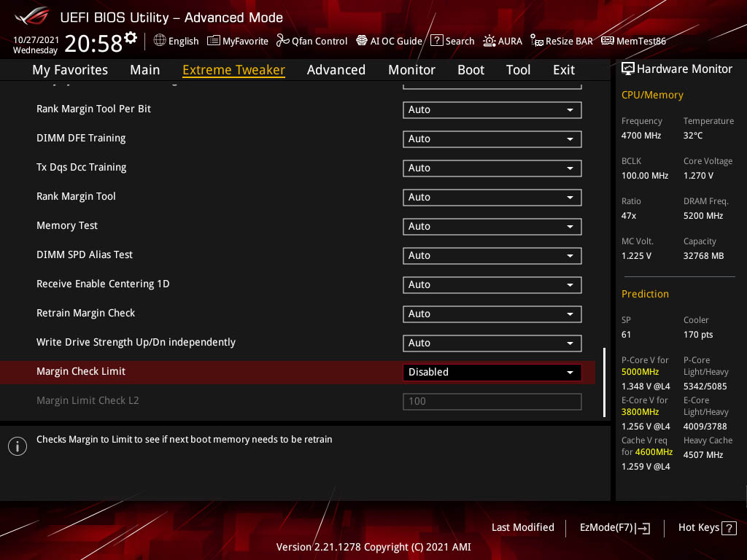Click the 20:58 clock display
Screen dimensions: 747x560
pyautogui.click(x=93, y=43)
